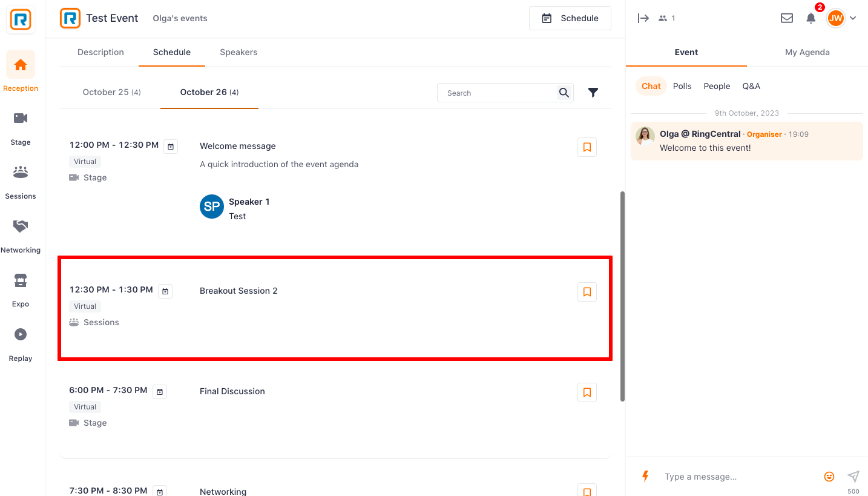Open the Reception home icon

point(21,65)
